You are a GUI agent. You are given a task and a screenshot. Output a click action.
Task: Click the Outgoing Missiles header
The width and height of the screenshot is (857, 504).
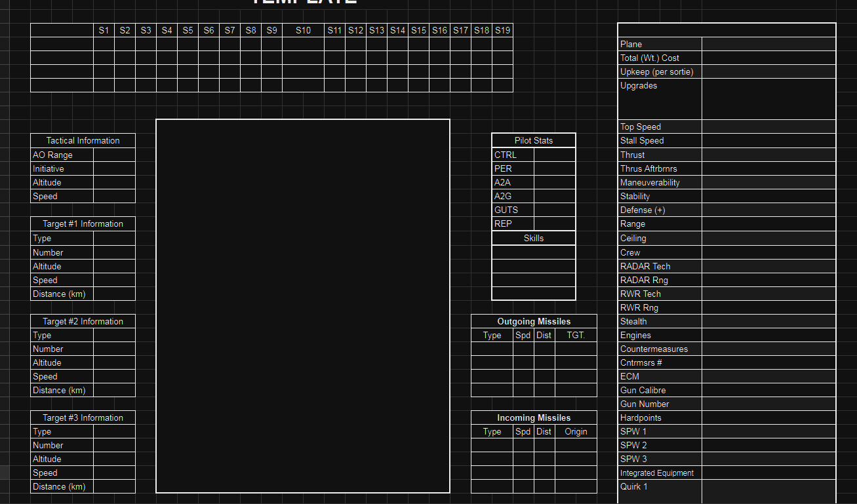[534, 321]
